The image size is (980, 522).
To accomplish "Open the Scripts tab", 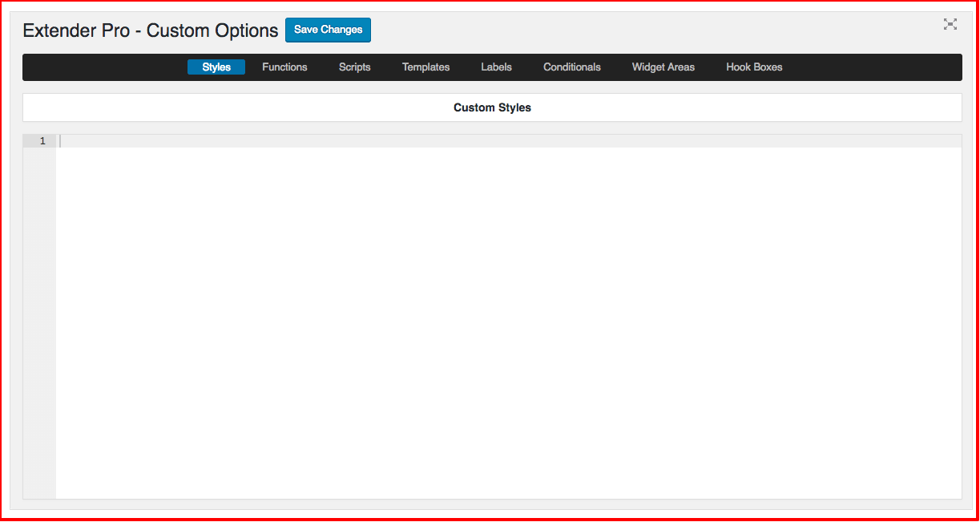I will tap(354, 67).
